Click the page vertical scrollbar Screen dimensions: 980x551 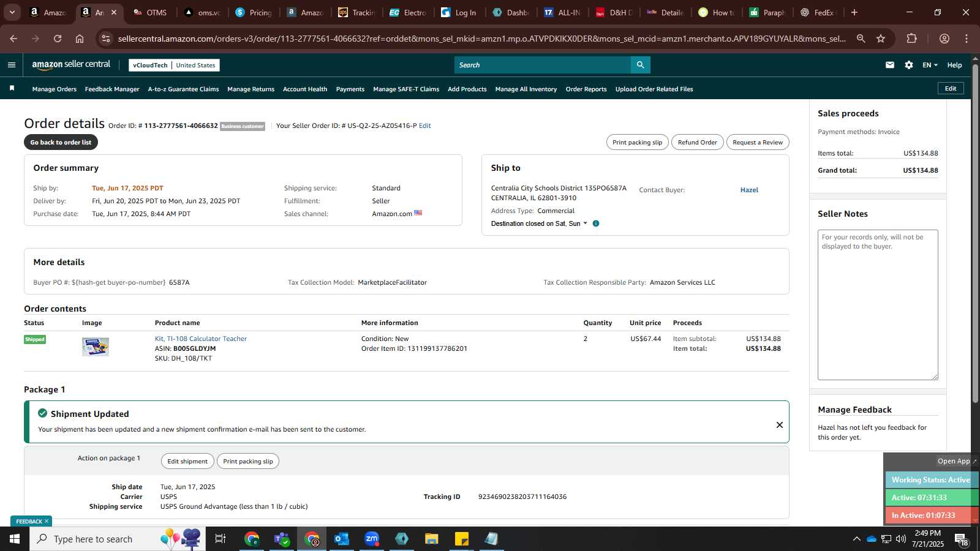(975, 233)
